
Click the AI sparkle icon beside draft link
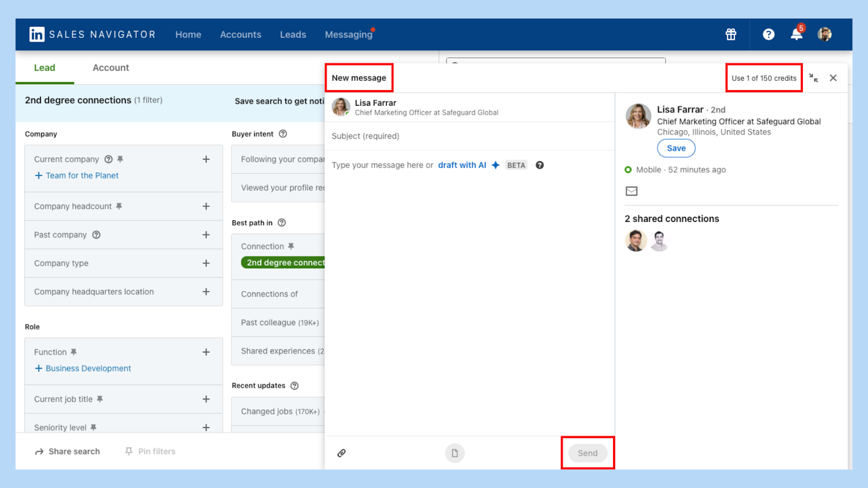[x=495, y=165]
